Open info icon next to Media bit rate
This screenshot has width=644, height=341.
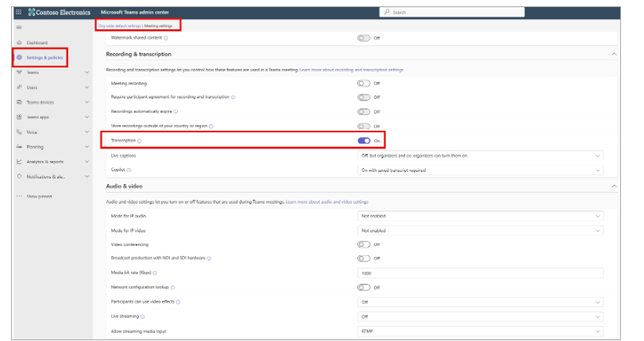click(x=156, y=273)
